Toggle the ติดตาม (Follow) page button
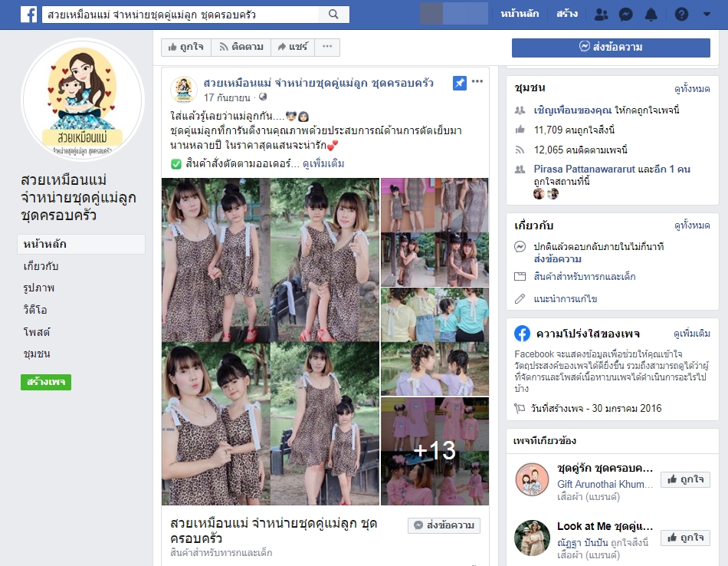Viewport: 728px width, 566px height. [241, 47]
